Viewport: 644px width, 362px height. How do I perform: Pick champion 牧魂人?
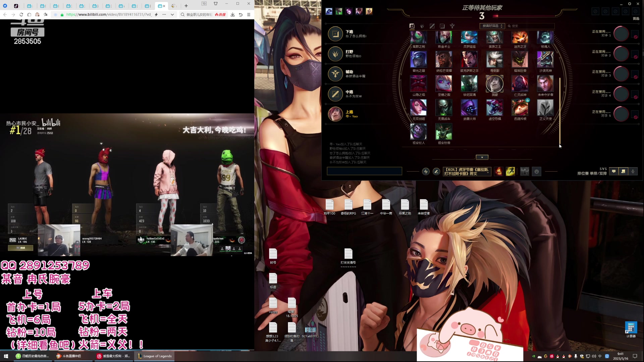(x=545, y=37)
